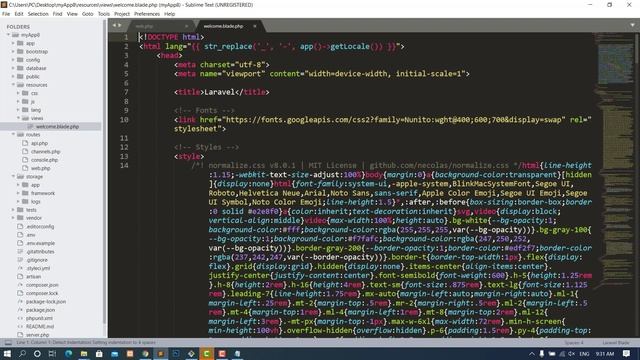Image resolution: width=640 pixels, height=360 pixels.
Task: Open the tab list dropdown arrow
Action: tap(632, 25)
